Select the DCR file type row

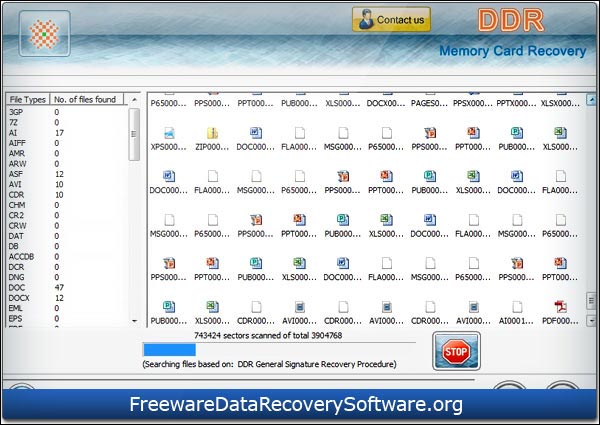point(67,267)
